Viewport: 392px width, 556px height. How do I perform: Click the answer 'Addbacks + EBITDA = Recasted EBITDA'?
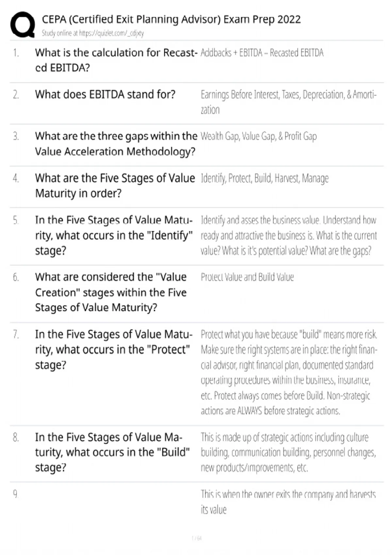262,53
